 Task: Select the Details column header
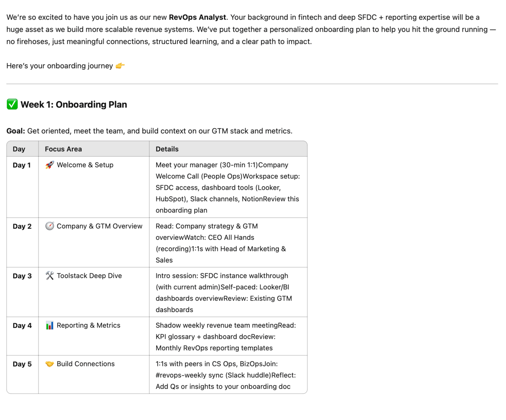point(167,149)
